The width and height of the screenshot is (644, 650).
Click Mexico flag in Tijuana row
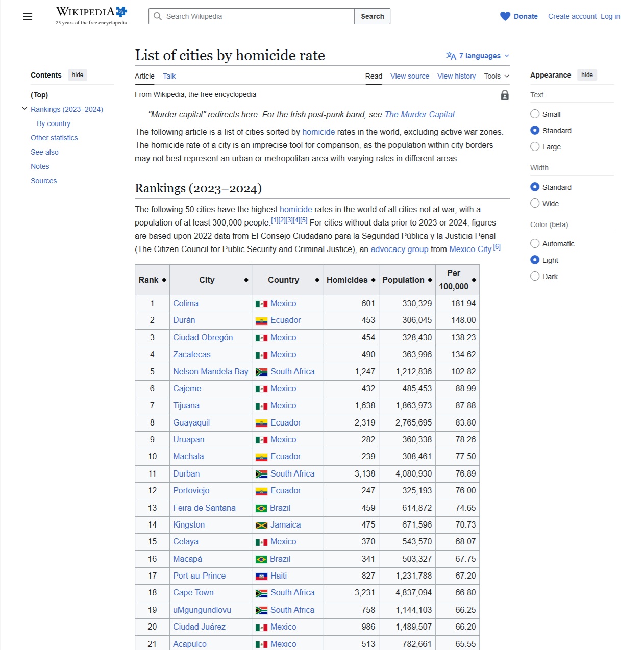261,406
